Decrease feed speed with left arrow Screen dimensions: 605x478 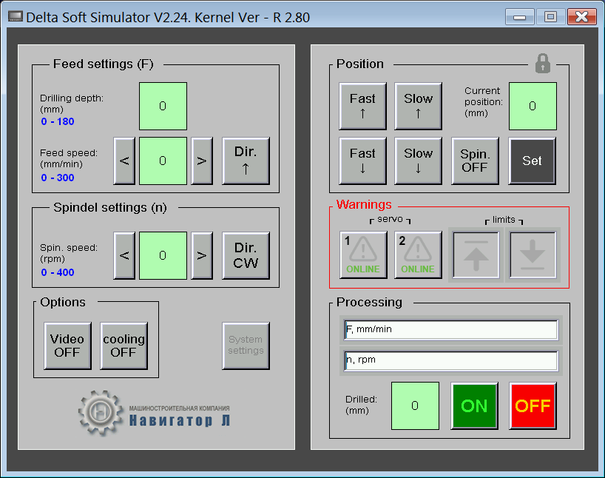point(124,160)
